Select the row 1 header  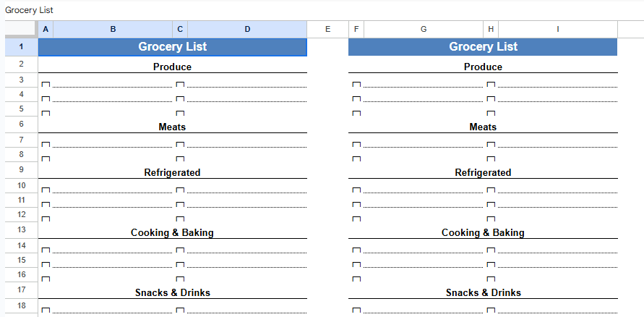tap(21, 47)
